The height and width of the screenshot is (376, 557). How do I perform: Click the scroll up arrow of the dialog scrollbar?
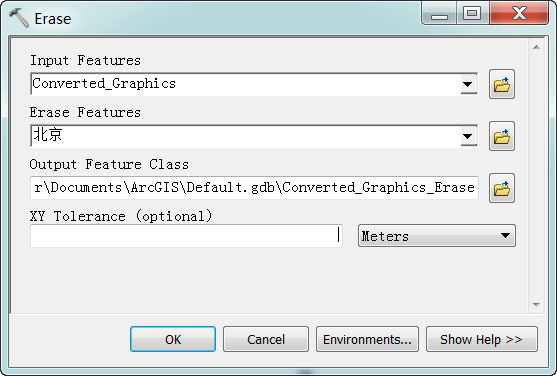point(536,47)
